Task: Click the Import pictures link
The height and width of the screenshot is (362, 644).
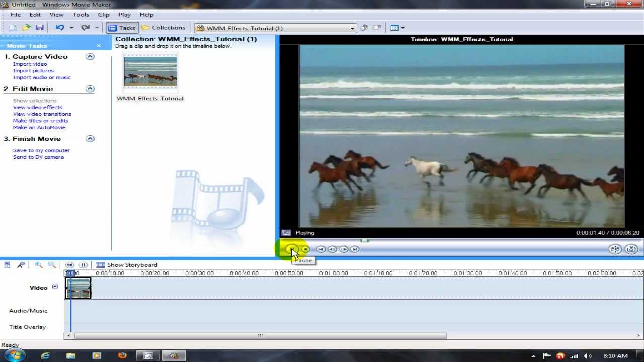Action: click(33, 71)
